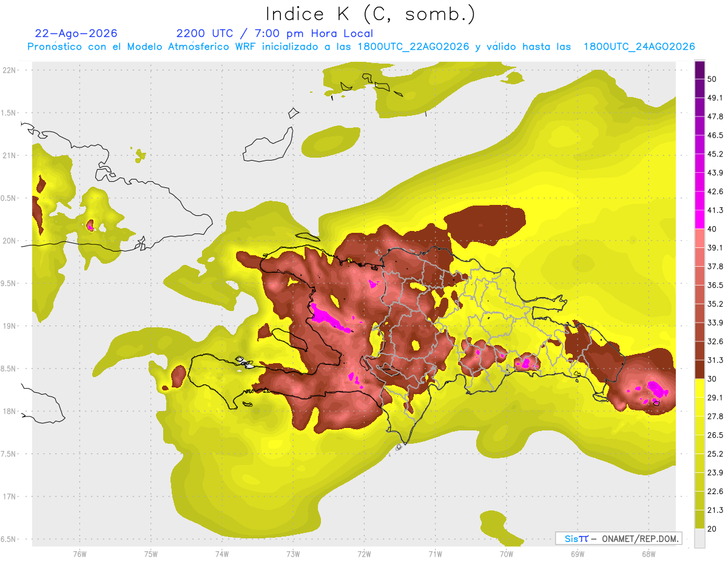The height and width of the screenshot is (562, 728).
Task: Click the latitude axis label "20N"
Action: pyautogui.click(x=10, y=241)
